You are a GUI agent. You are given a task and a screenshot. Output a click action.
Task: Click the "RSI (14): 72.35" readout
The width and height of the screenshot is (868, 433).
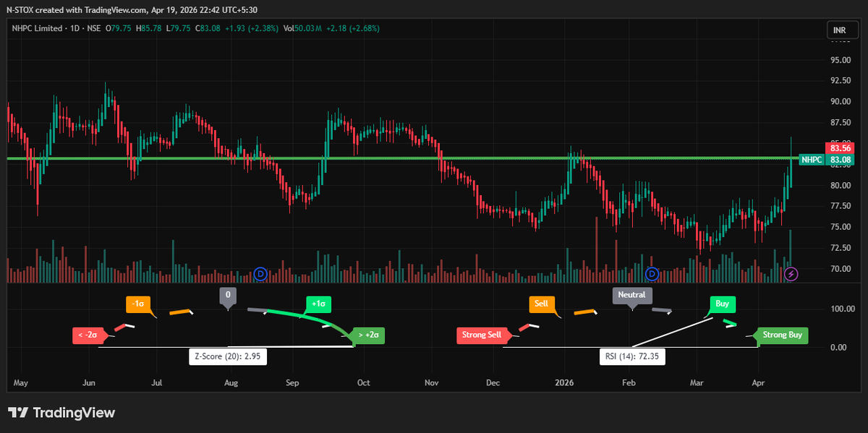tap(632, 356)
